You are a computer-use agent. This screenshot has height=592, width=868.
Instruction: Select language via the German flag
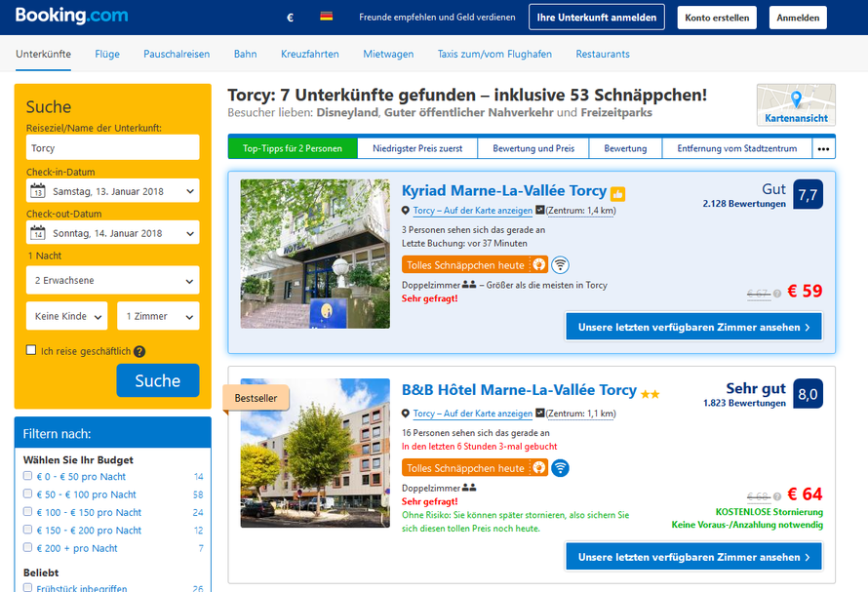pyautogui.click(x=327, y=17)
